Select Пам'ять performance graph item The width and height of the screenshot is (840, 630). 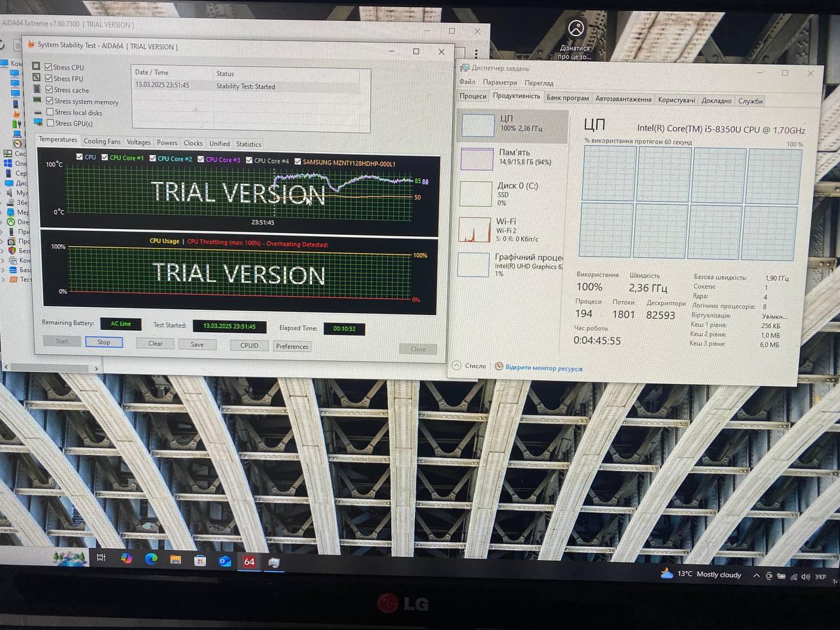click(x=512, y=157)
